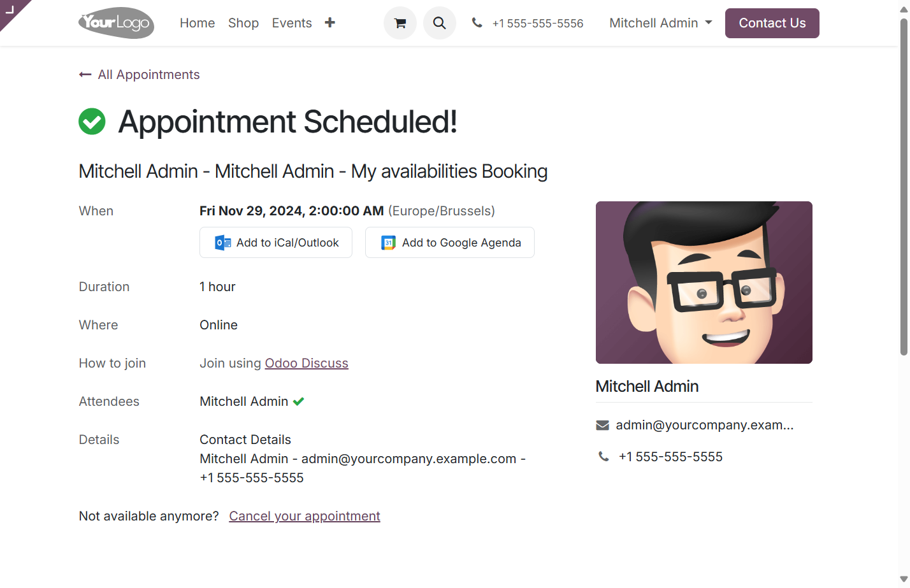
Task: Click the back arrow before All Appointments
Action: [85, 75]
